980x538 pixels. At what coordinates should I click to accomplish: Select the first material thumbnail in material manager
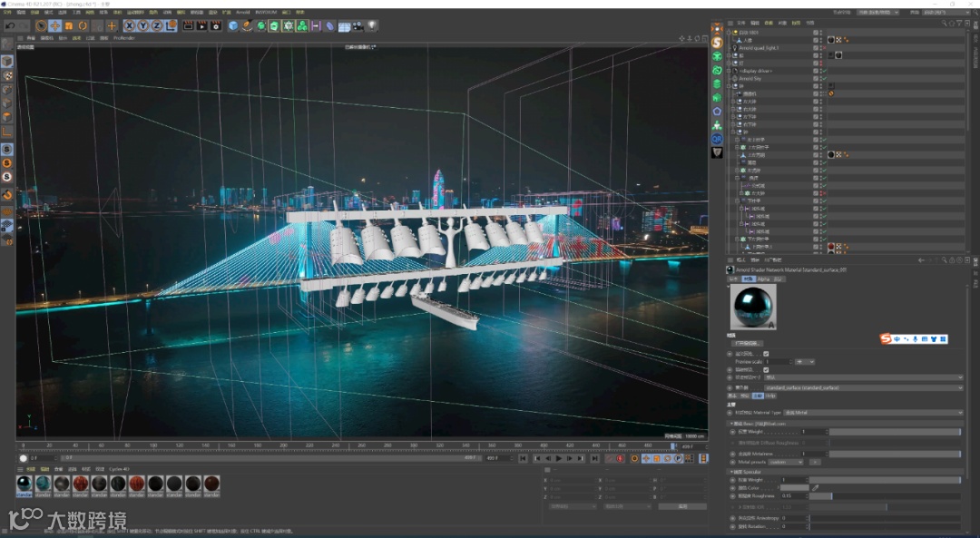point(24,484)
